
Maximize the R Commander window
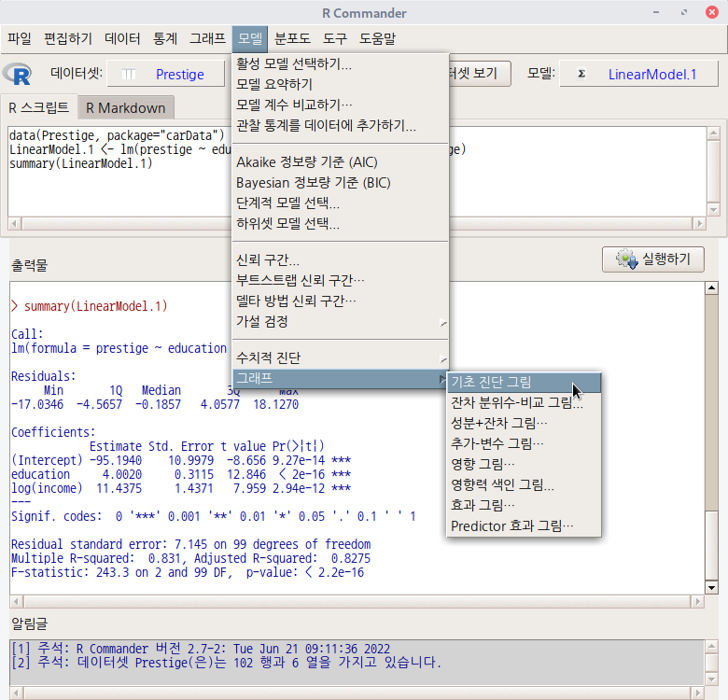[x=684, y=12]
